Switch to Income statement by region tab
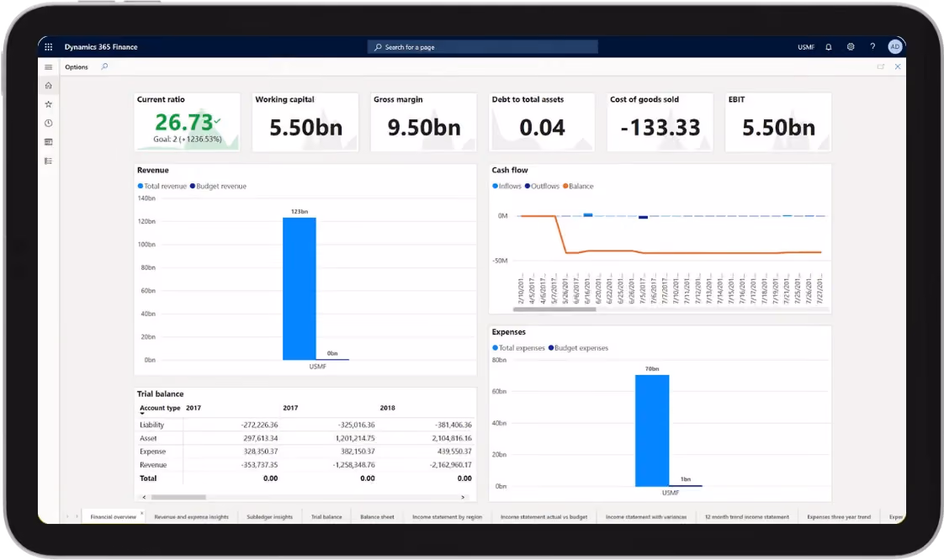 (x=448, y=516)
